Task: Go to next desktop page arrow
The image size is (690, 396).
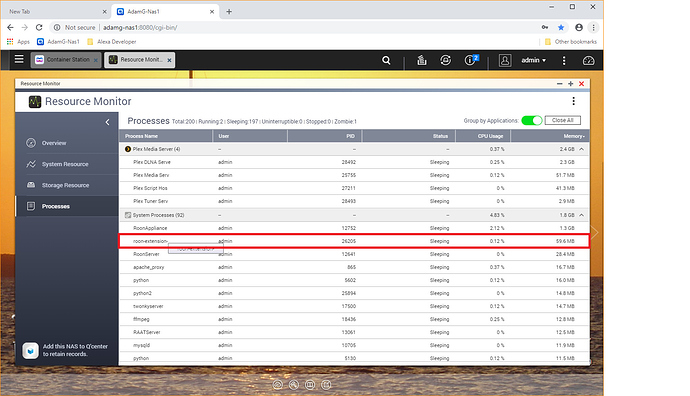Action: pyautogui.click(x=595, y=232)
